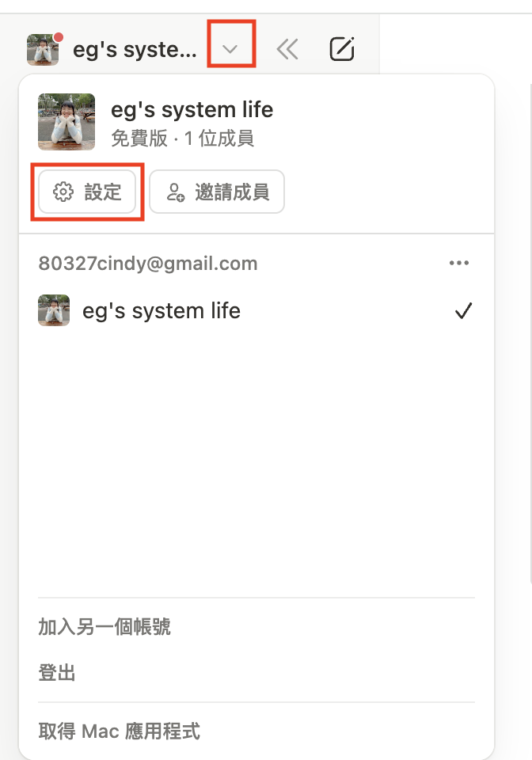Click the gear icon inside the 設定 button
Image resolution: width=532 pixels, height=760 pixels.
pos(63,192)
